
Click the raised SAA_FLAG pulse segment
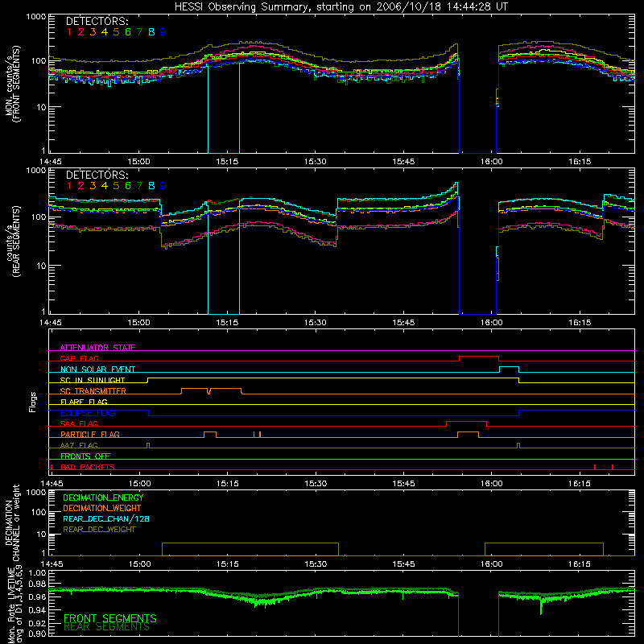467,421
